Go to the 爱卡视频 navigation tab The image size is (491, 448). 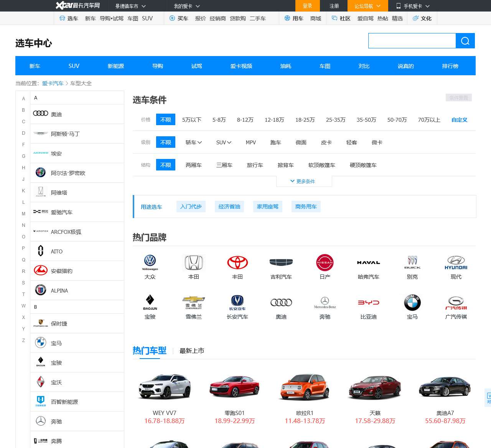241,66
